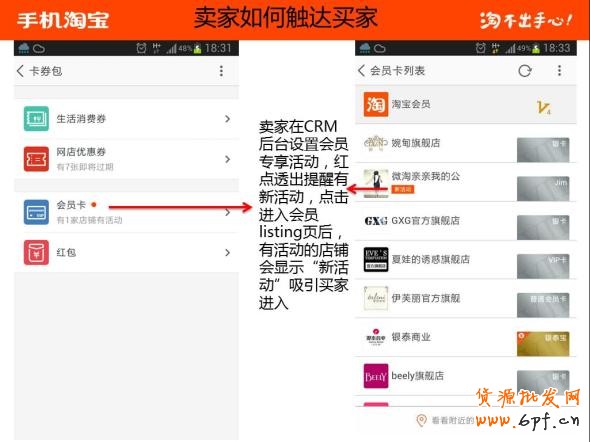Open overflow menu on 卡券包 screen
Screen dimensions: 590x442
click(x=221, y=71)
